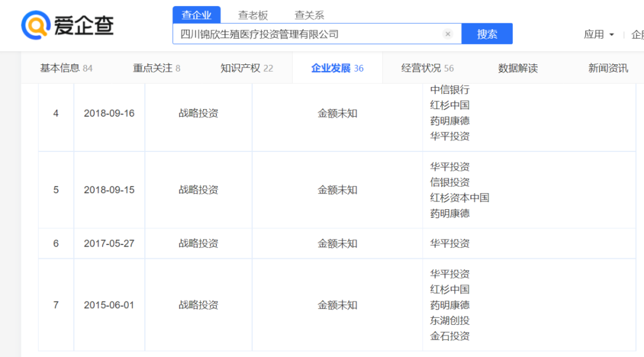Click investor 华平投资 in row 7
Viewport: 644px width, 357px height.
[450, 274]
